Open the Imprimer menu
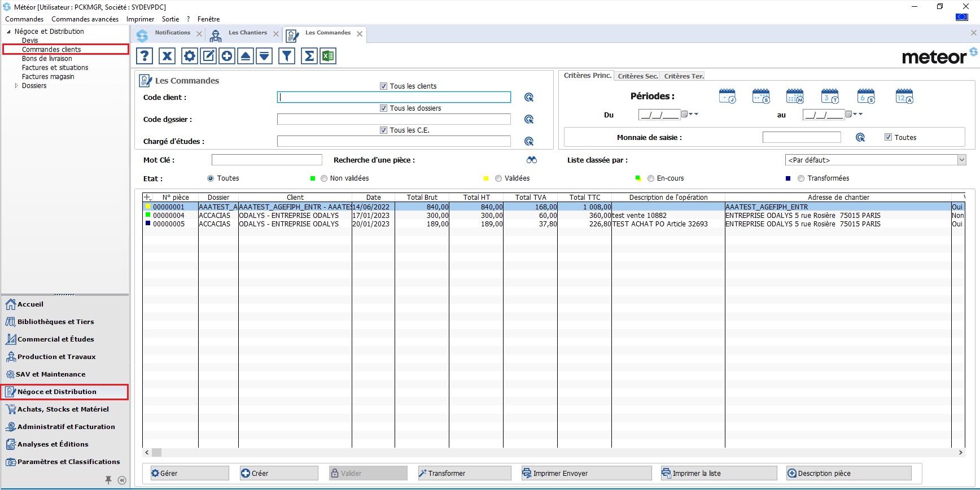The width and height of the screenshot is (980, 490). [140, 19]
